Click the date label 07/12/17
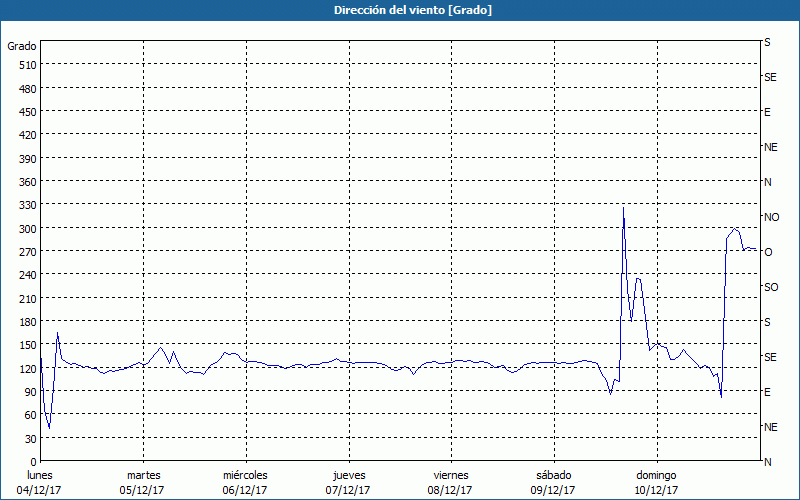The width and height of the screenshot is (800, 500). pos(348,490)
